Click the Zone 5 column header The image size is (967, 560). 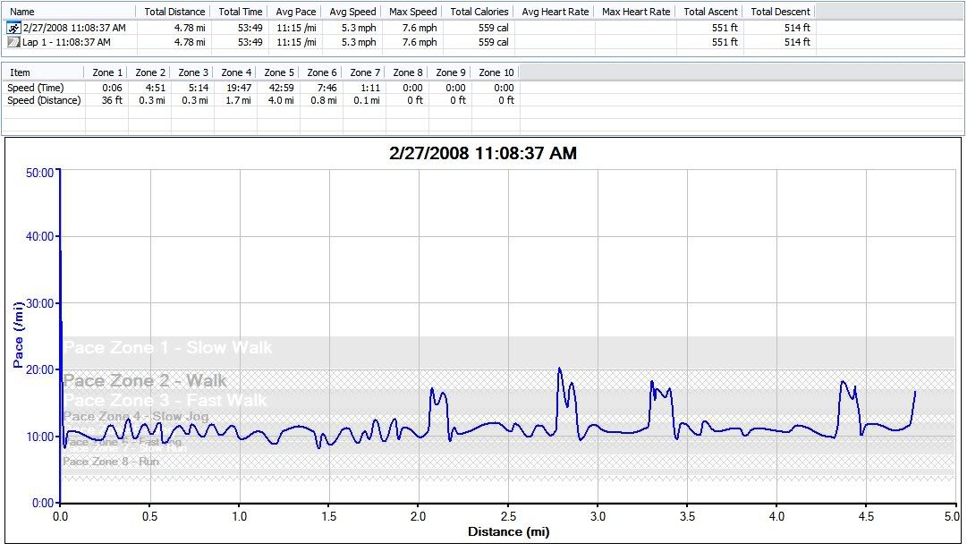tap(279, 72)
